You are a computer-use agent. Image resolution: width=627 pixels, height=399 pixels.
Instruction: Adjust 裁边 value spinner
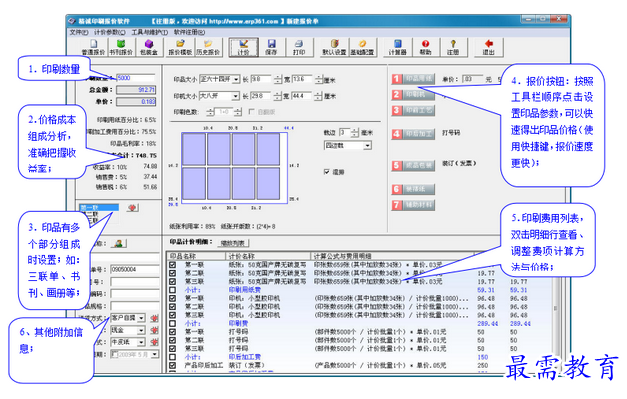354,132
